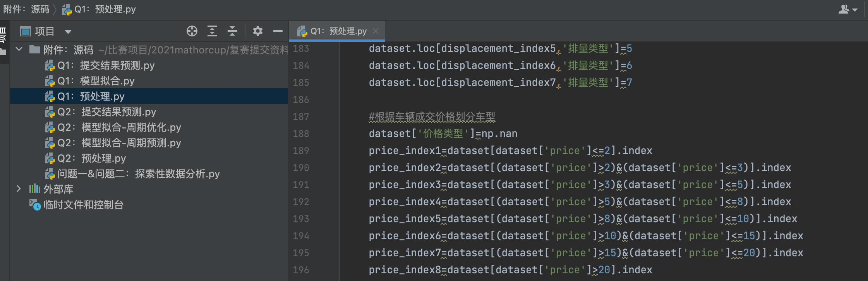Click on price_index4 assignment line

point(580,202)
